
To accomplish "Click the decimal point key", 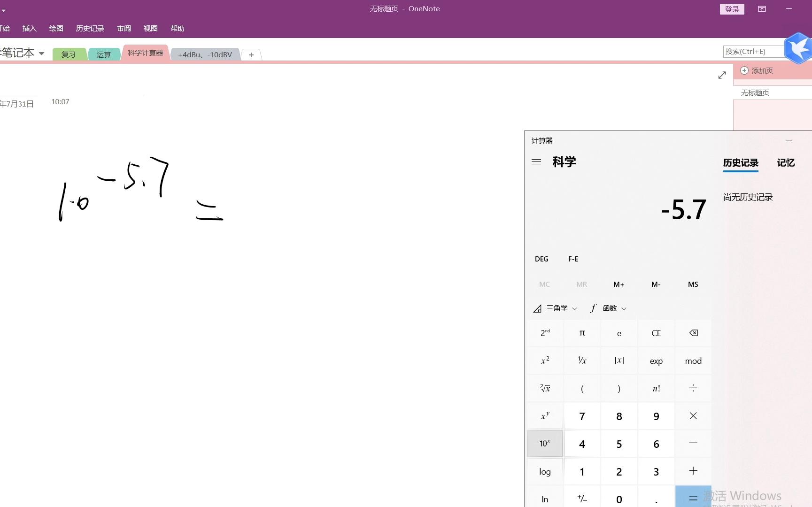I will click(x=656, y=499).
